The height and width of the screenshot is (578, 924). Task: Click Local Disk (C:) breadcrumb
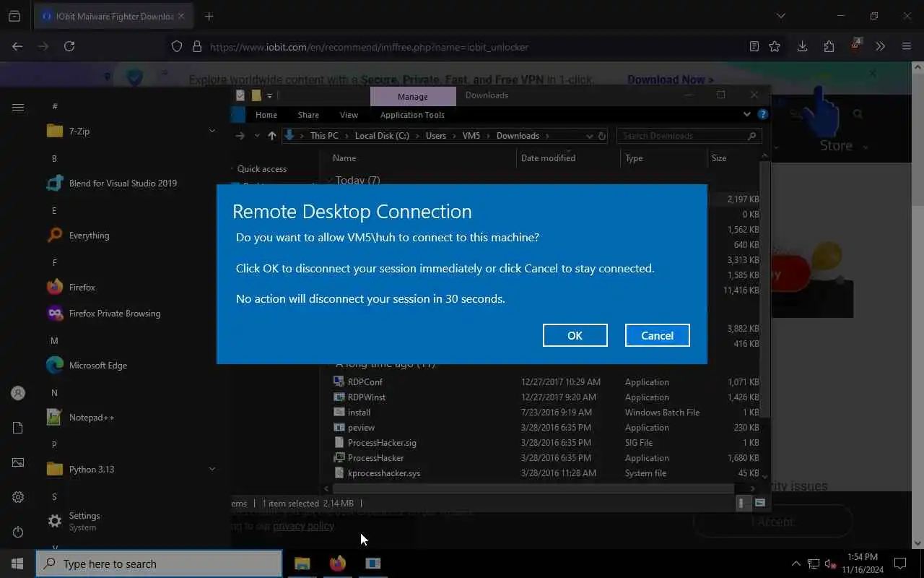pos(382,135)
